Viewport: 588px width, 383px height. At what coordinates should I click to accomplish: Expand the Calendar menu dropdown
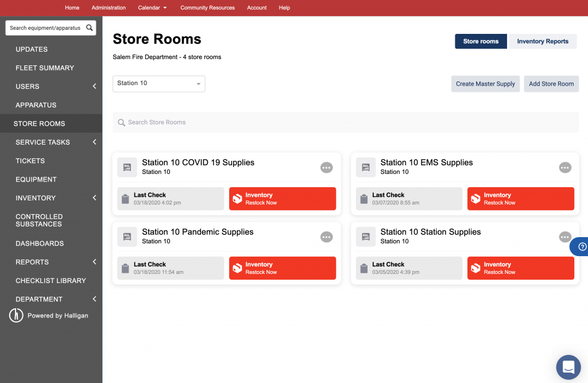tap(152, 8)
